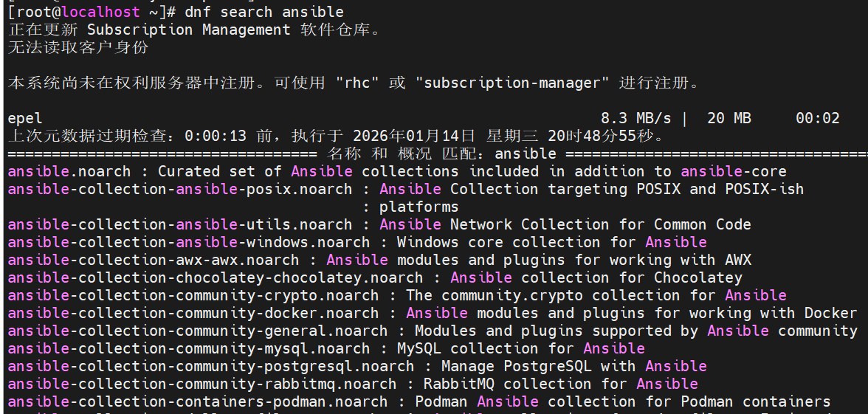
Task: Click the 'epel' repository name
Action: click(25, 118)
